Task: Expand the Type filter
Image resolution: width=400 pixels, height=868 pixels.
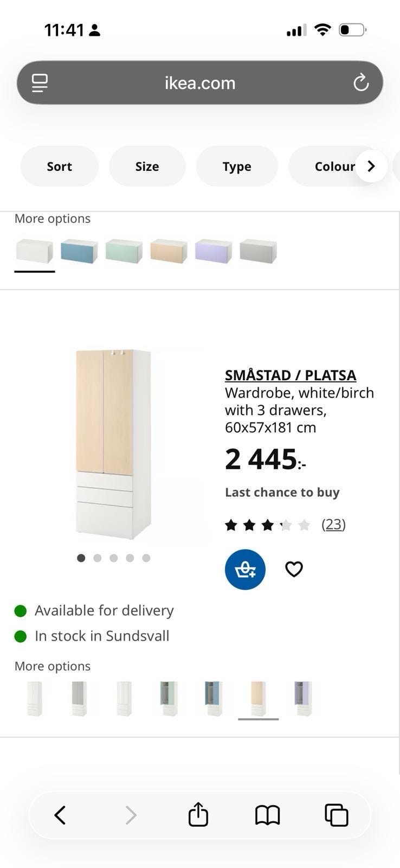Action: [237, 167]
